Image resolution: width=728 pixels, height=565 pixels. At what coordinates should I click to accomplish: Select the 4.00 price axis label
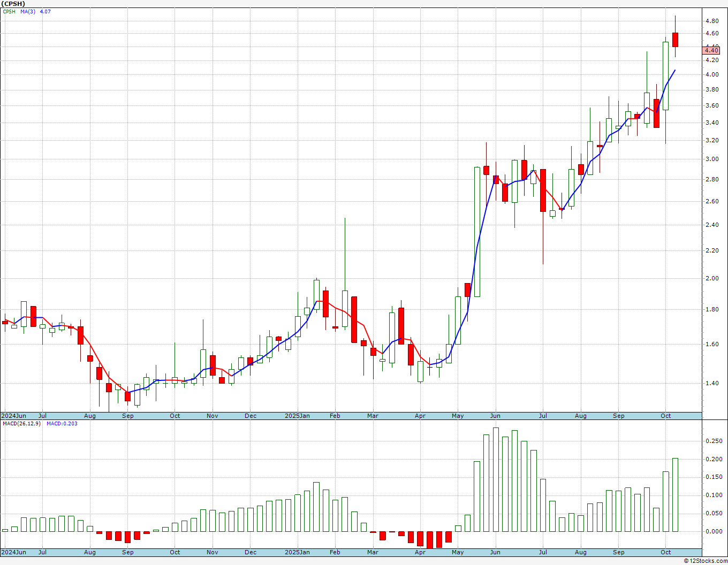712,74
